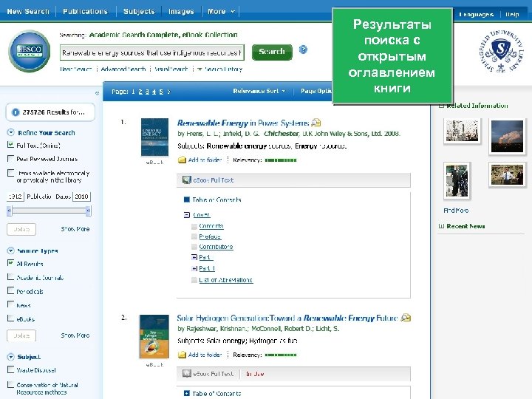Click folder icon for first result's Add to folder
The width and height of the screenshot is (532, 399).
[183, 160]
